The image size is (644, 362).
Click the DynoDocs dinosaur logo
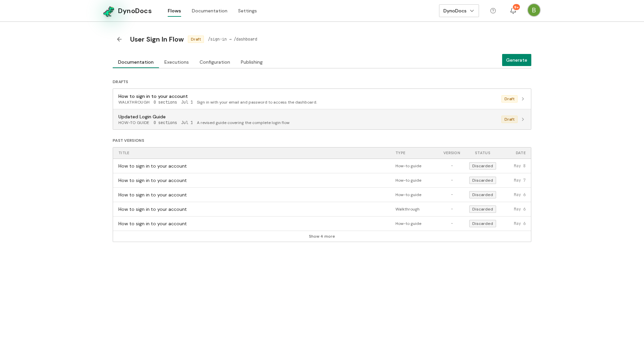point(109,11)
